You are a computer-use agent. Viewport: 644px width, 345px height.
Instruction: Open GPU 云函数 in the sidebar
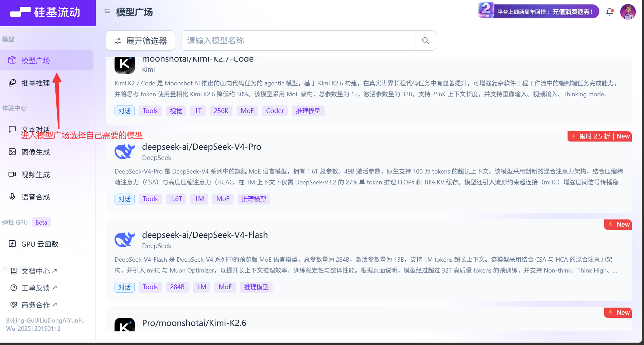(x=47, y=244)
